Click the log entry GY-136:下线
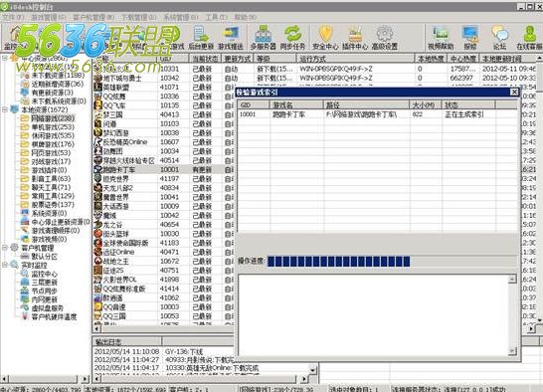This screenshot has width=543, height=392. pos(184,351)
